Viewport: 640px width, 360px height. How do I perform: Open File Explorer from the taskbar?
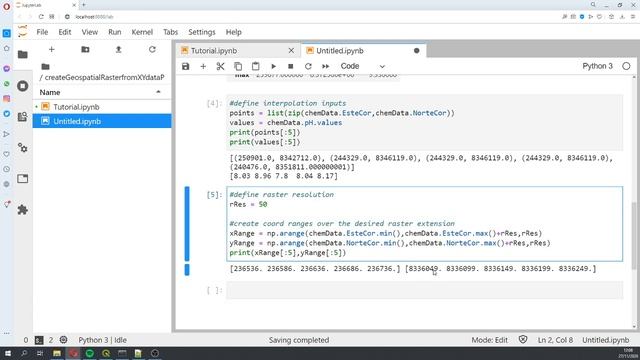57,353
